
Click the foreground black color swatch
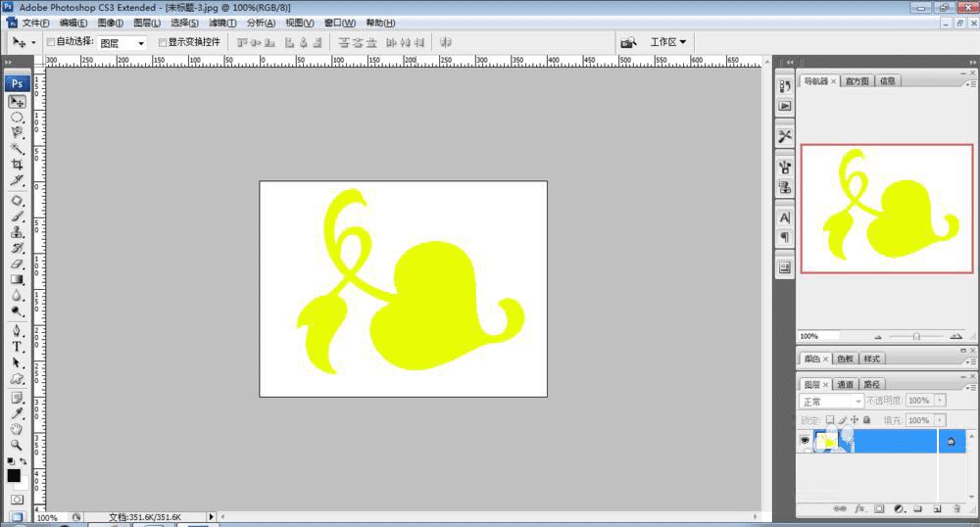tap(14, 475)
